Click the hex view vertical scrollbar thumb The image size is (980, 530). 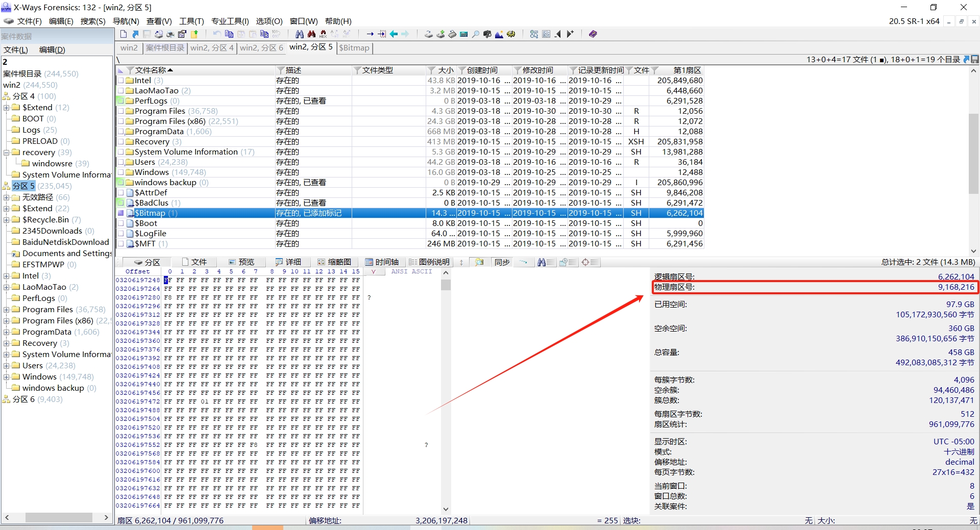click(446, 285)
